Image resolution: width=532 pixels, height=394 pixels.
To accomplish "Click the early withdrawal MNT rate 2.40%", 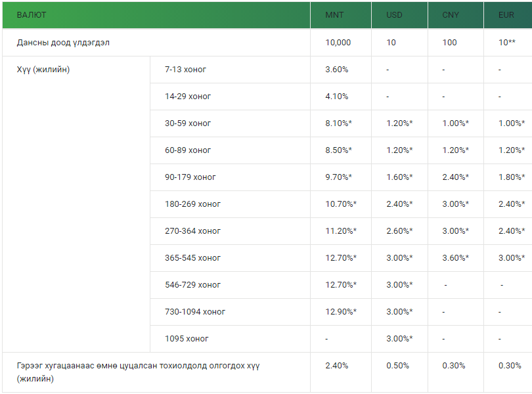I will tap(336, 366).
